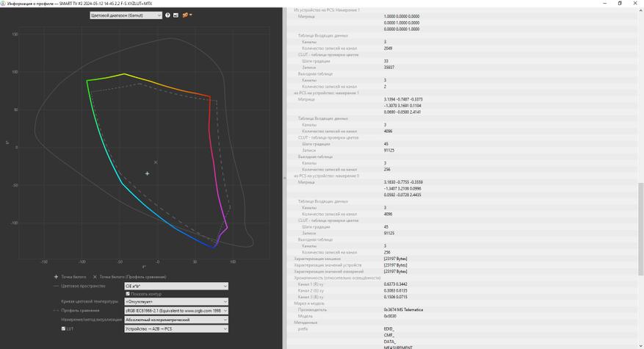Click the plus white point marker in legend
The height and width of the screenshot is (349, 644).
point(57,277)
